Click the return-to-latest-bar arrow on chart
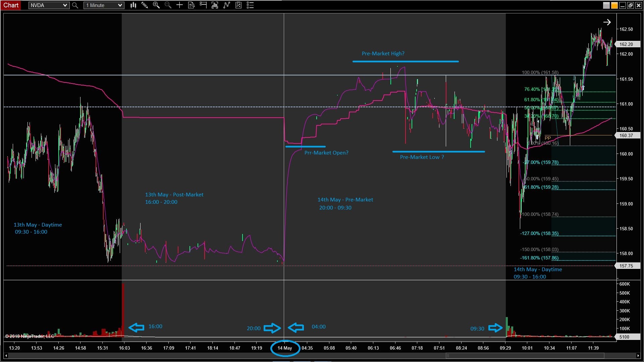The width and height of the screenshot is (644, 362). click(607, 22)
